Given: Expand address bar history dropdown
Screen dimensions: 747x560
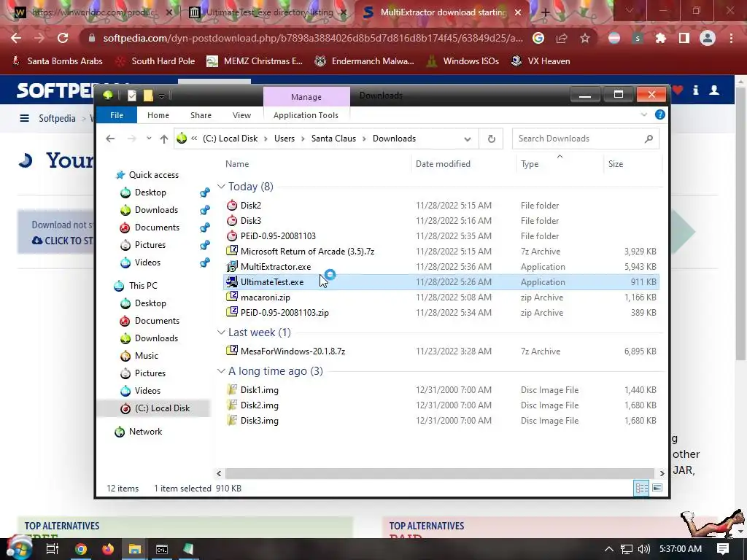Looking at the screenshot, I should (x=468, y=139).
